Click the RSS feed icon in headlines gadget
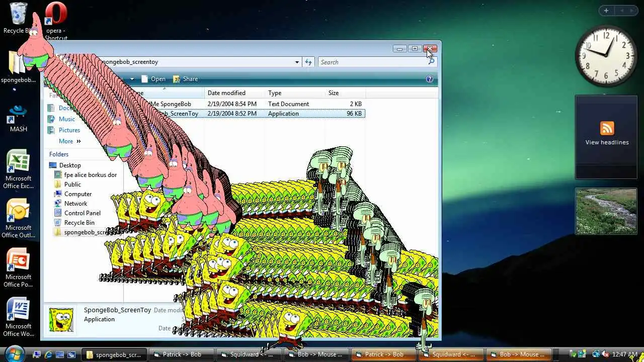 (607, 128)
